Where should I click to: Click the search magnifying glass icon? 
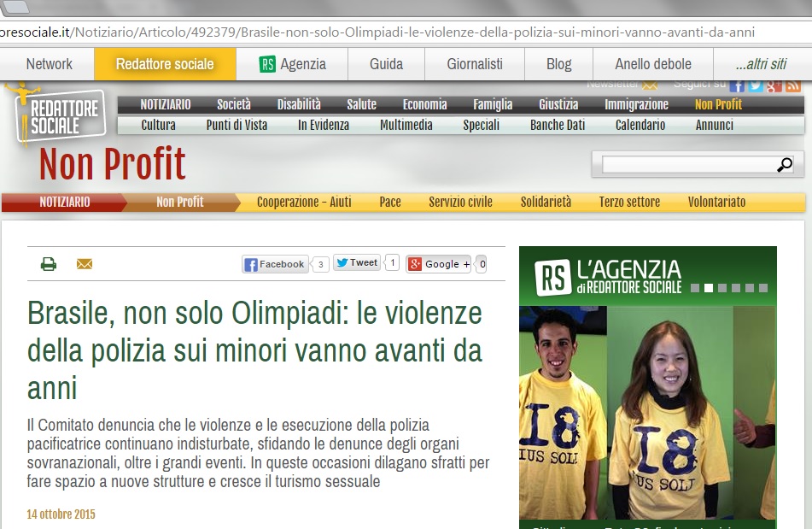tap(785, 165)
